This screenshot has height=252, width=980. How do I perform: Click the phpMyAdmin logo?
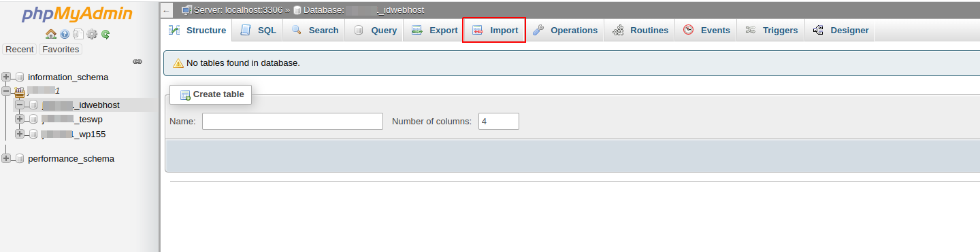pos(78,14)
